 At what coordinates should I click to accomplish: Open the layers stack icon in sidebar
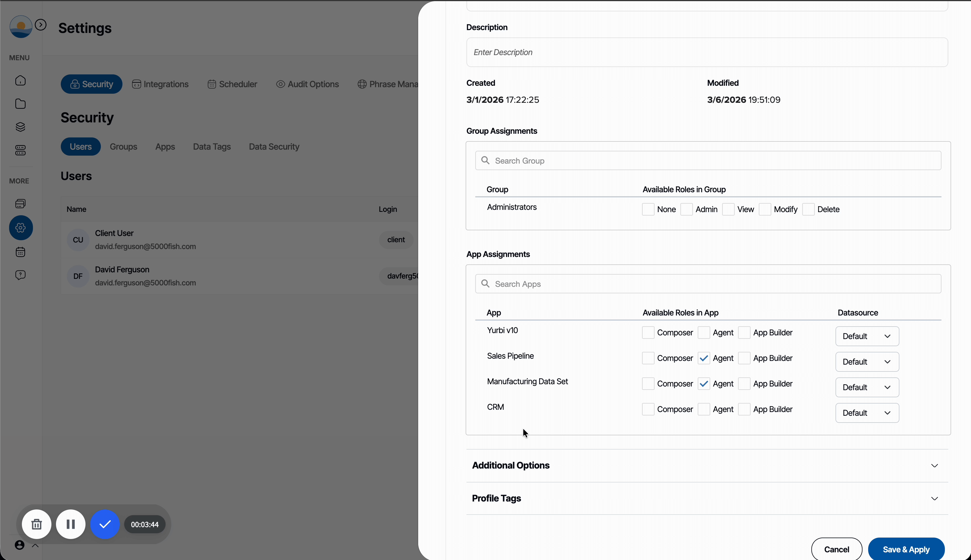(x=20, y=127)
